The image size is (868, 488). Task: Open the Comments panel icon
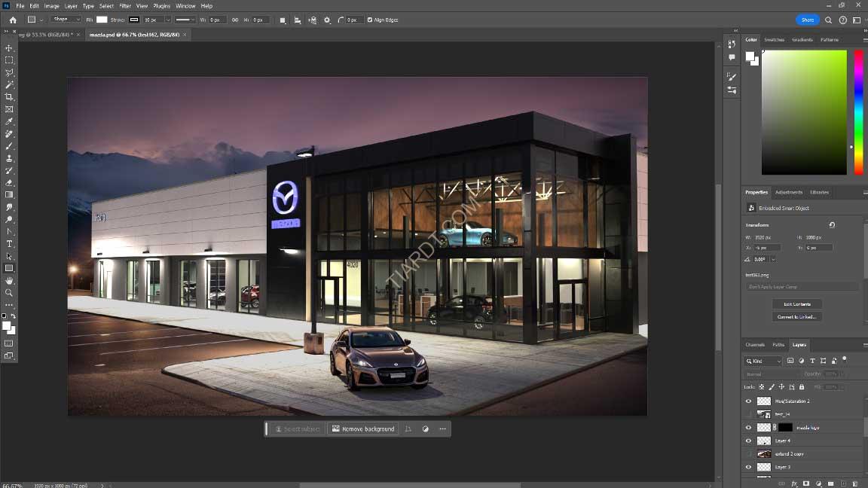point(732,57)
